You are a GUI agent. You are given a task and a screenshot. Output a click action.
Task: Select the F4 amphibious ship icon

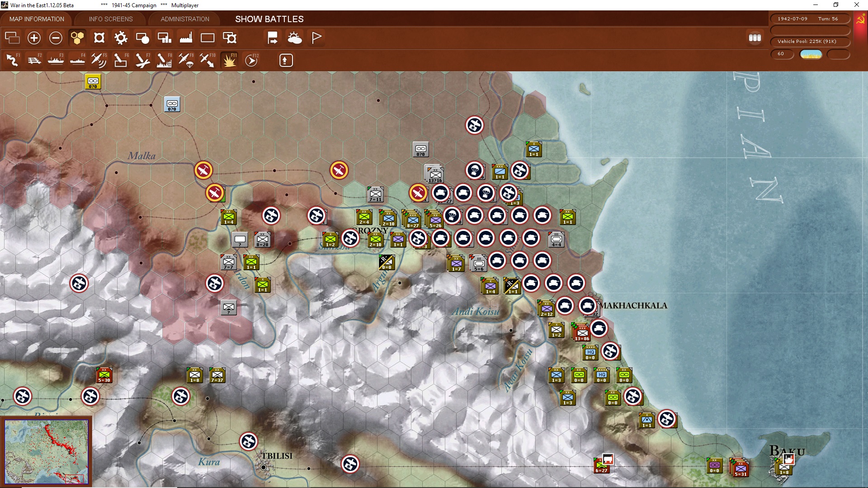coord(77,60)
